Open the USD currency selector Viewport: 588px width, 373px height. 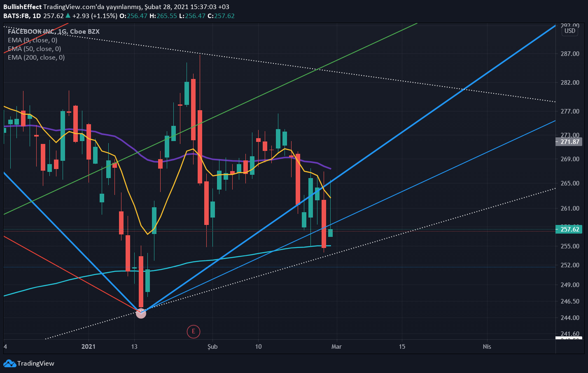(x=570, y=31)
